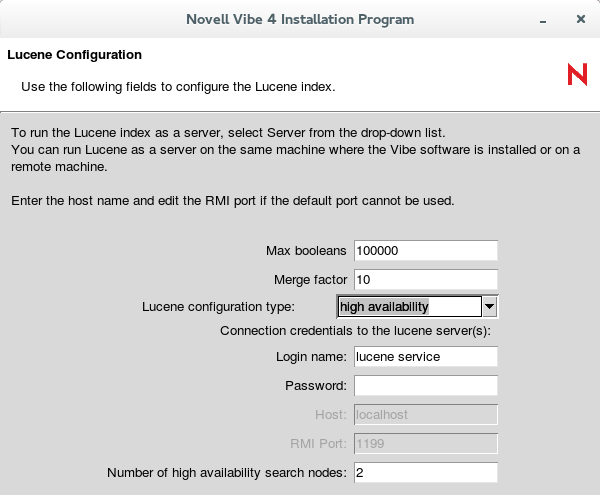The height and width of the screenshot is (495, 600).
Task: Click the disabled RMI Port field
Action: [425, 443]
